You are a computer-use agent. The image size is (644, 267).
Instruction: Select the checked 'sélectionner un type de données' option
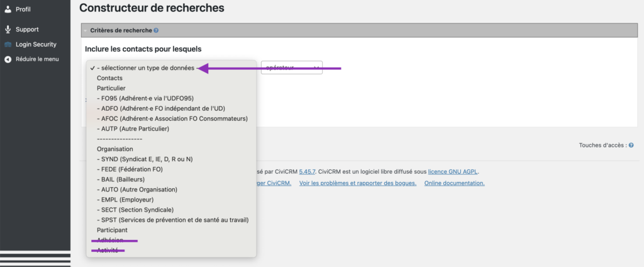[x=146, y=68]
